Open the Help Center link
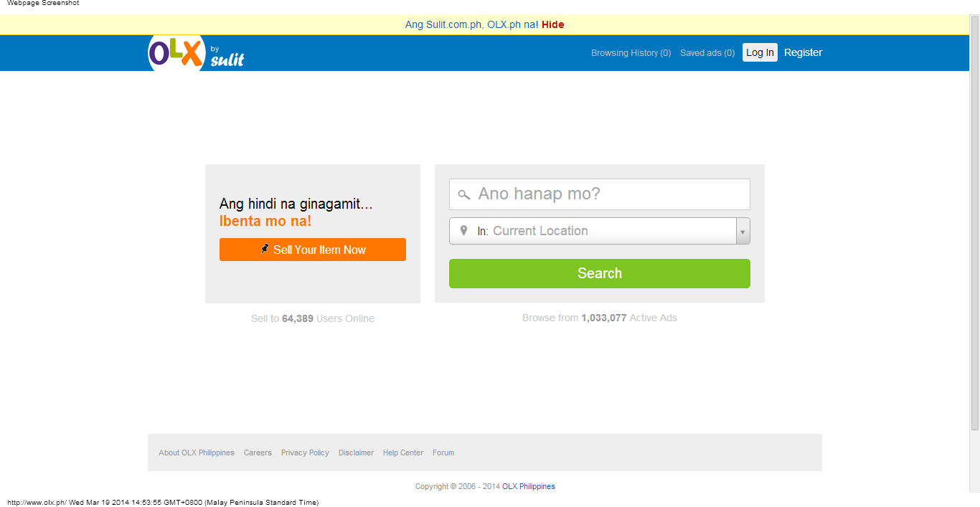980x507 pixels. [403, 452]
